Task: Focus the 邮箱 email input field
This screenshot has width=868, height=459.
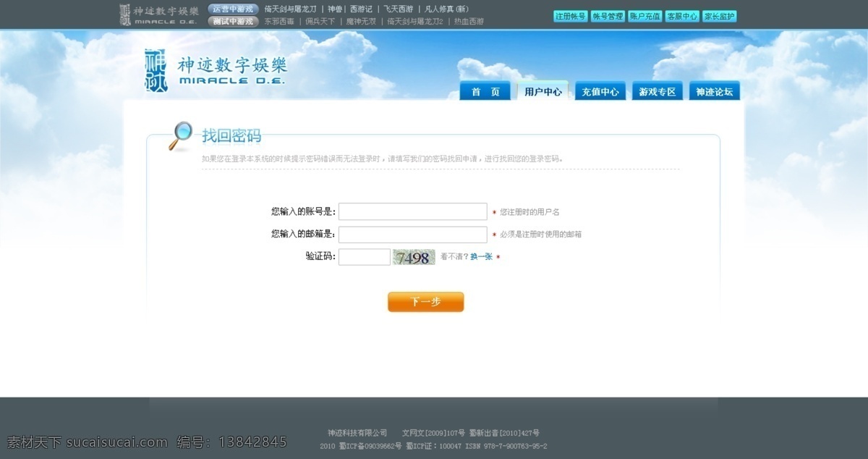Action: coord(413,235)
